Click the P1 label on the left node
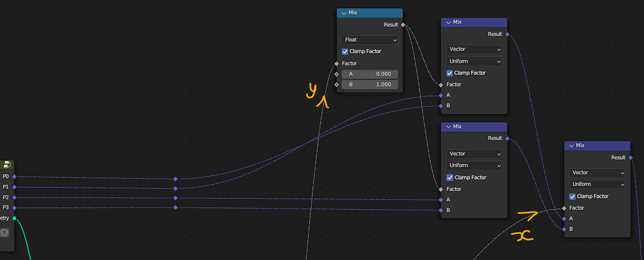 (6, 187)
